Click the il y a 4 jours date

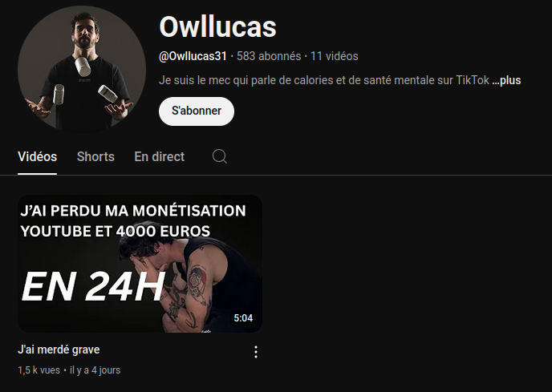(x=95, y=370)
